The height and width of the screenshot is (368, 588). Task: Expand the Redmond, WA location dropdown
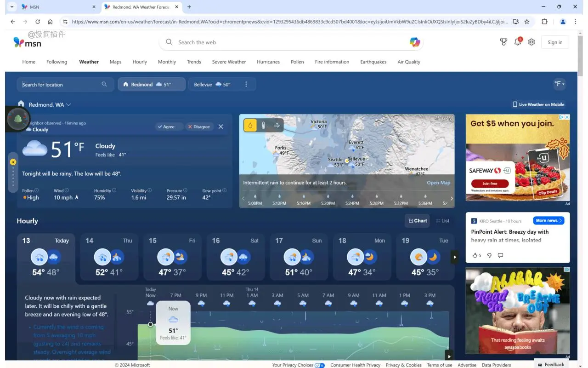[x=68, y=104]
